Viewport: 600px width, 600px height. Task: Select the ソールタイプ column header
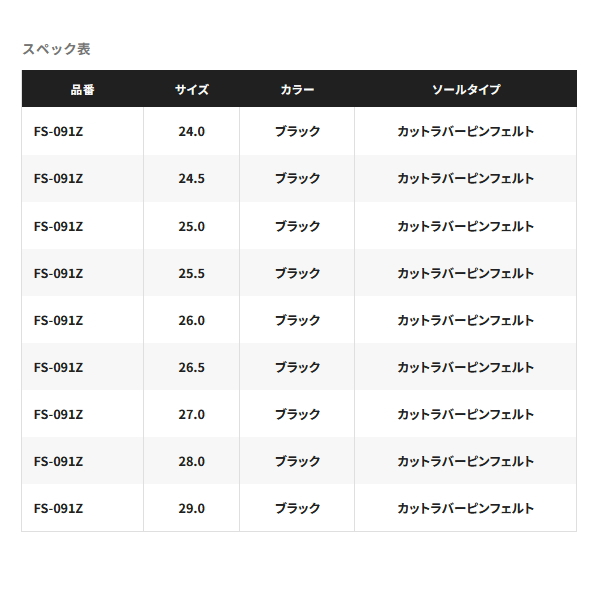(466, 90)
